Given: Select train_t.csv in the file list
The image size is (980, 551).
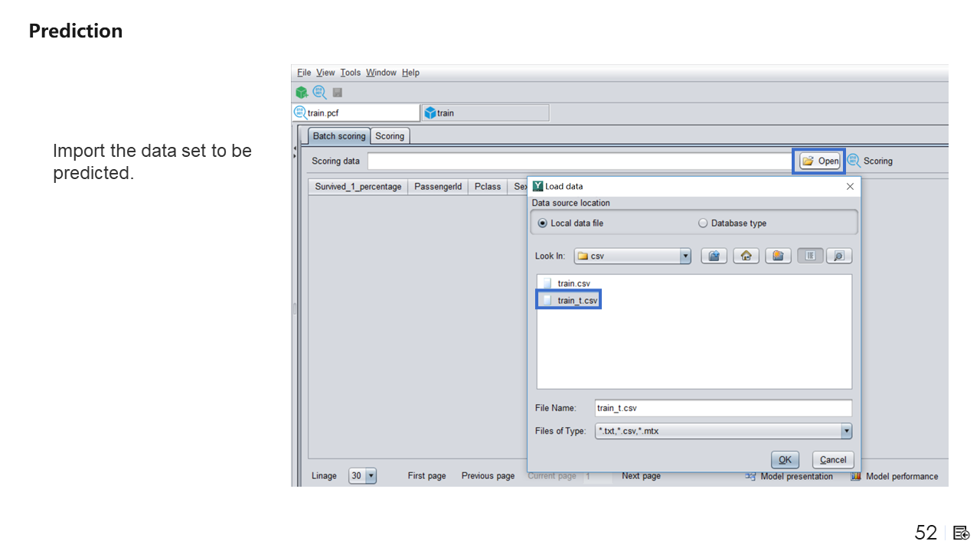Looking at the screenshot, I should coord(577,301).
